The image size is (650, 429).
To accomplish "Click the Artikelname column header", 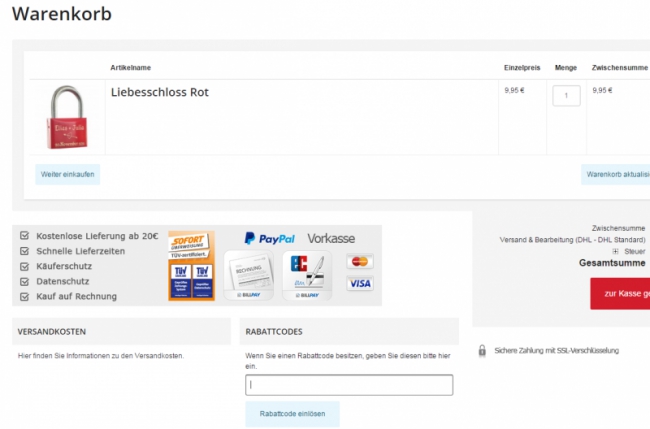I will point(131,68).
